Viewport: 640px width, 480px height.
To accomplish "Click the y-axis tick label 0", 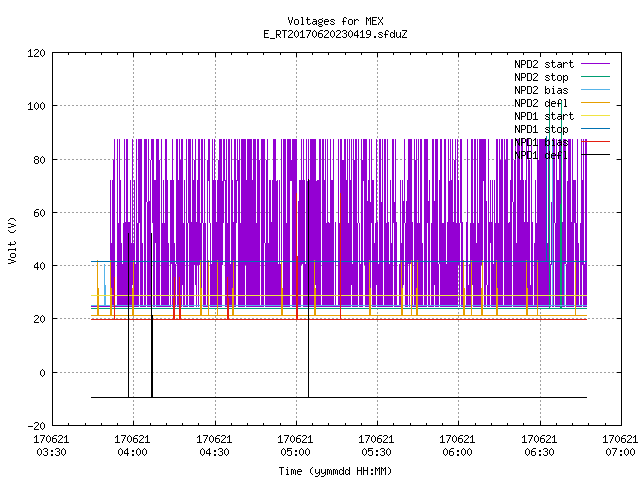I will pyautogui.click(x=42, y=373).
